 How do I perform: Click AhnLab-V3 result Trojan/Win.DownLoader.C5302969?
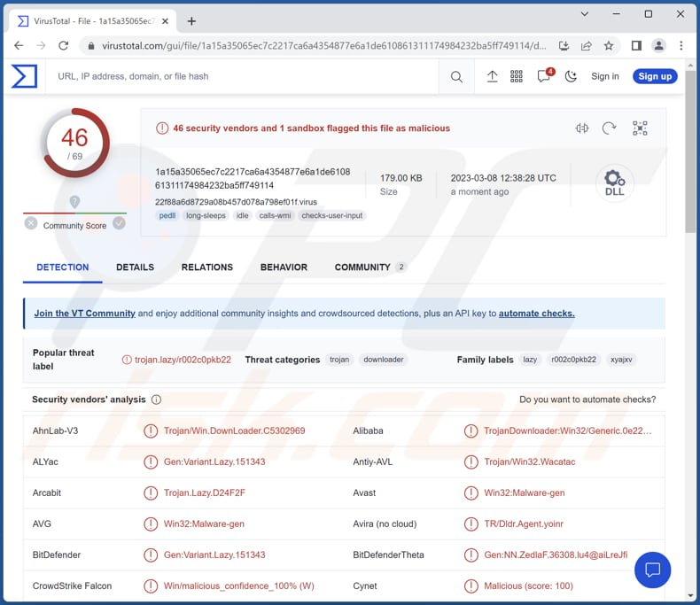click(x=235, y=431)
